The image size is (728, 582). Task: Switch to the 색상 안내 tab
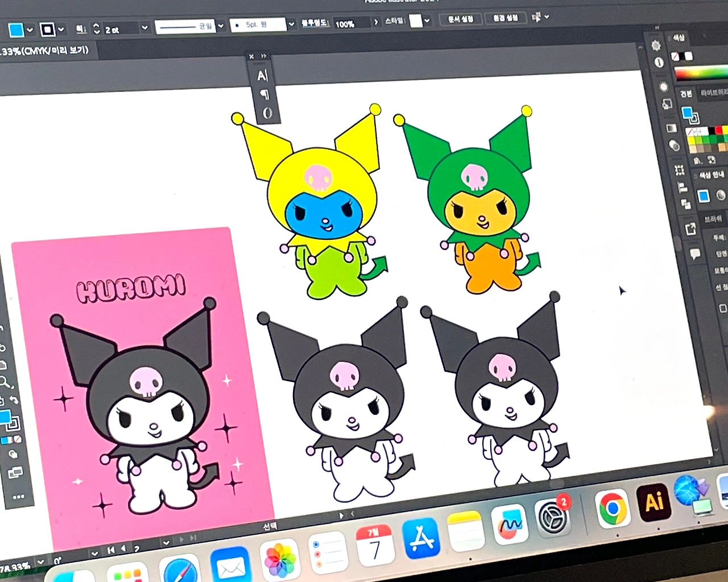tap(711, 175)
